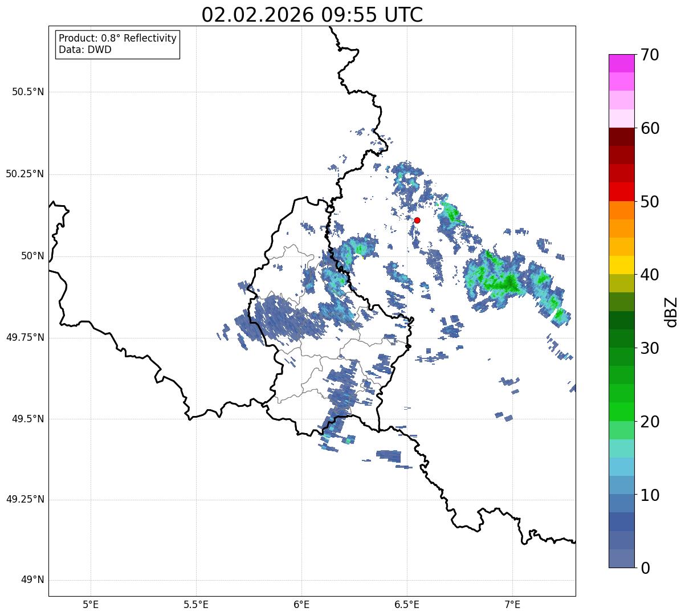Click the 5.5°E longitude label

[196, 604]
